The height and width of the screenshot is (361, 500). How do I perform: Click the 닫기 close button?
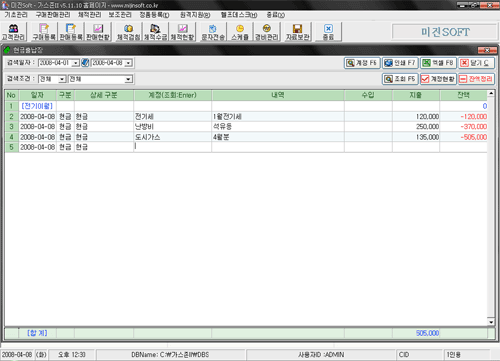click(x=476, y=63)
